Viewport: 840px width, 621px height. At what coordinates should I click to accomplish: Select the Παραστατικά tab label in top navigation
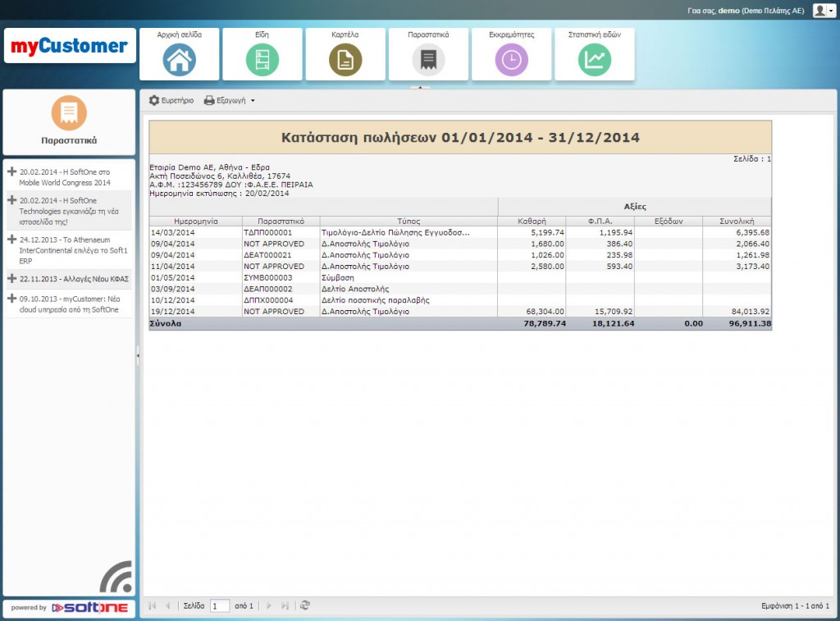point(428,34)
